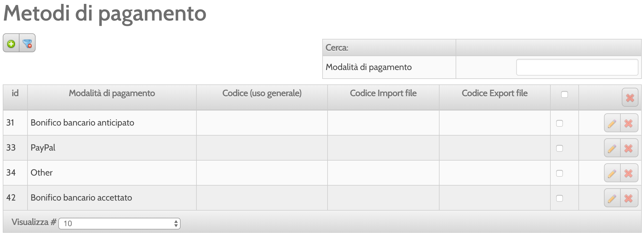Edit the Bonifico bancario accettato row
This screenshot has height=235, width=644.
coord(612,198)
